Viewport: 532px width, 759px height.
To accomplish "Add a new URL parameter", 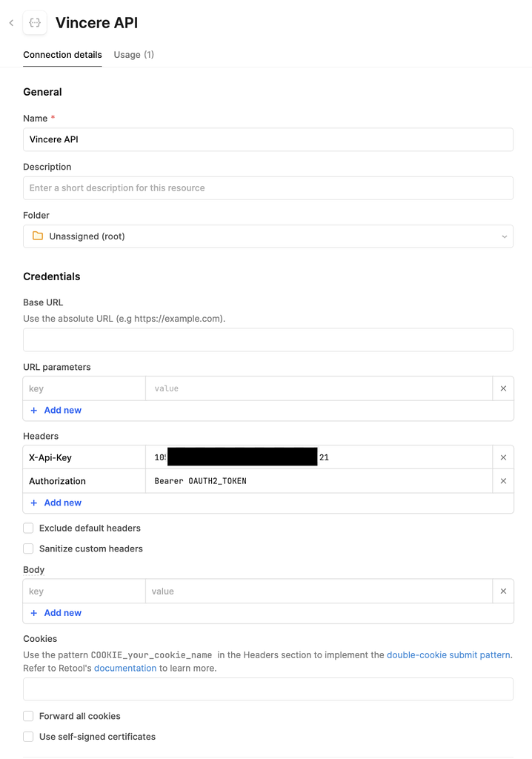I will coord(55,410).
